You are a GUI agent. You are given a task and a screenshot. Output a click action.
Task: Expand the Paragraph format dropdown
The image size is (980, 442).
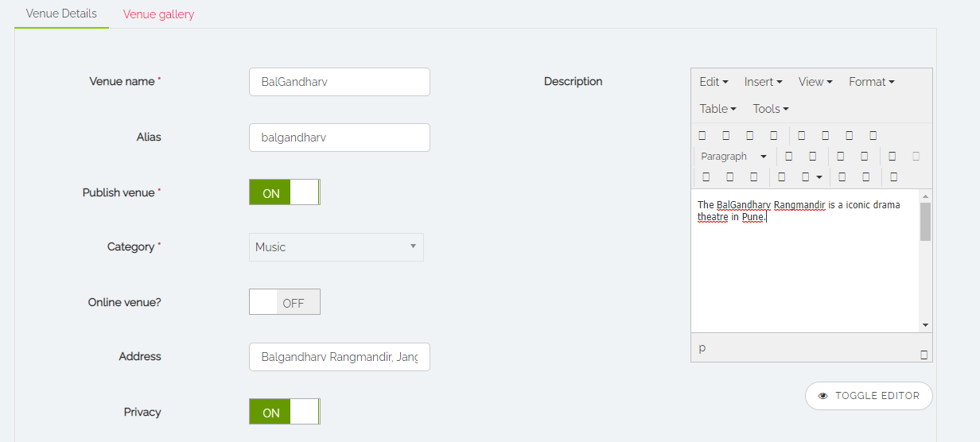click(x=733, y=157)
